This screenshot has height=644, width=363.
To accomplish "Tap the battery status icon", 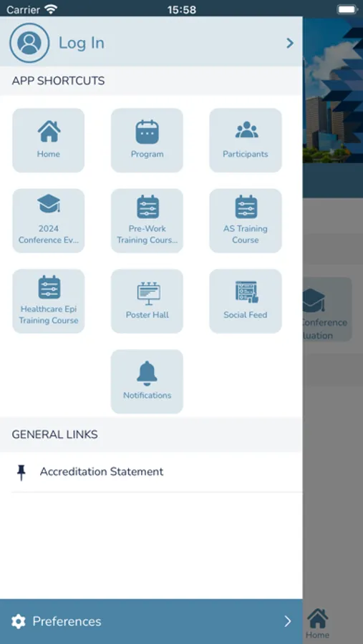I will pyautogui.click(x=347, y=9).
